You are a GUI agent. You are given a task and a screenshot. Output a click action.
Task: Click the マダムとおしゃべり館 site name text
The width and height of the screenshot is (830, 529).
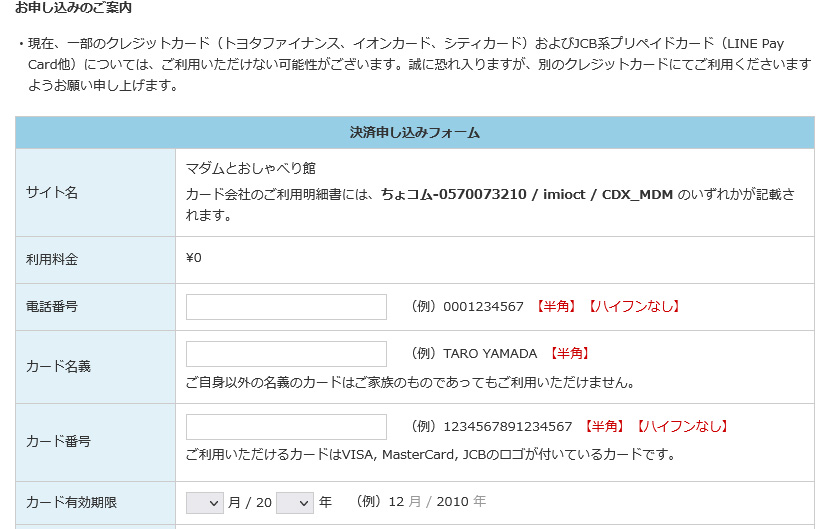(x=251, y=168)
